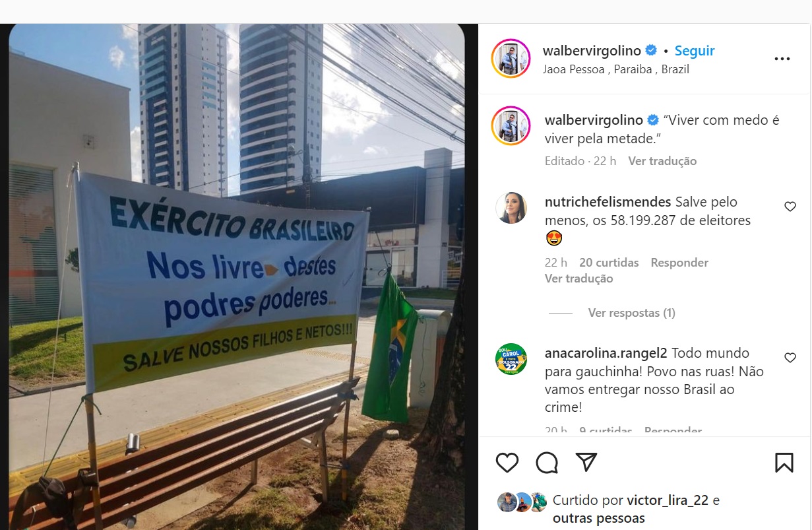This screenshot has width=812, height=530.
Task: Open nutrichefelismendes avatar
Action: point(511,208)
